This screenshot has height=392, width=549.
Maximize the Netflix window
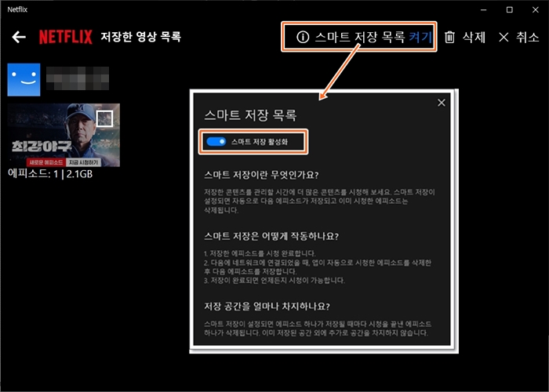(510, 9)
